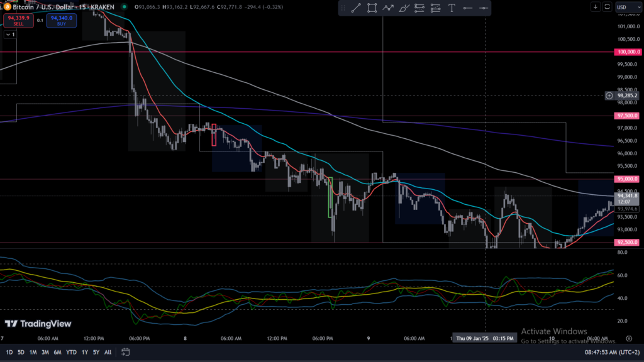This screenshot has width=644, height=362.
Task: Click the horizontal line tool
Action: [x=467, y=8]
